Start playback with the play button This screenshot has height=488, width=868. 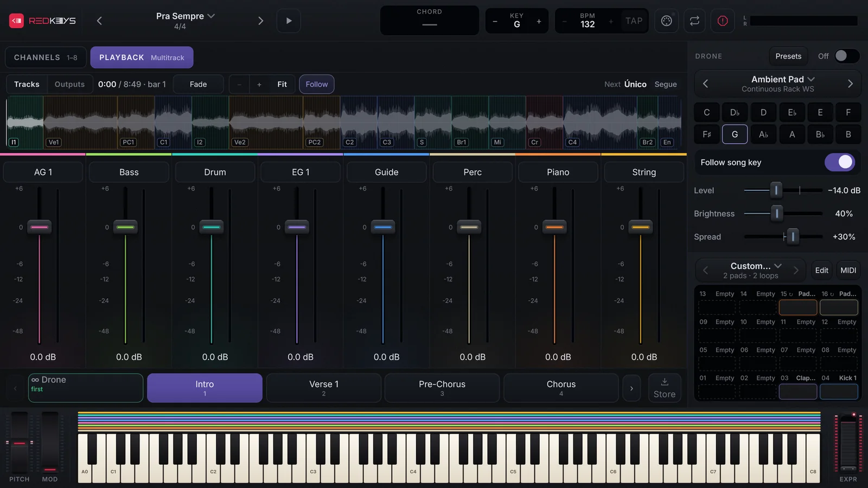point(289,21)
